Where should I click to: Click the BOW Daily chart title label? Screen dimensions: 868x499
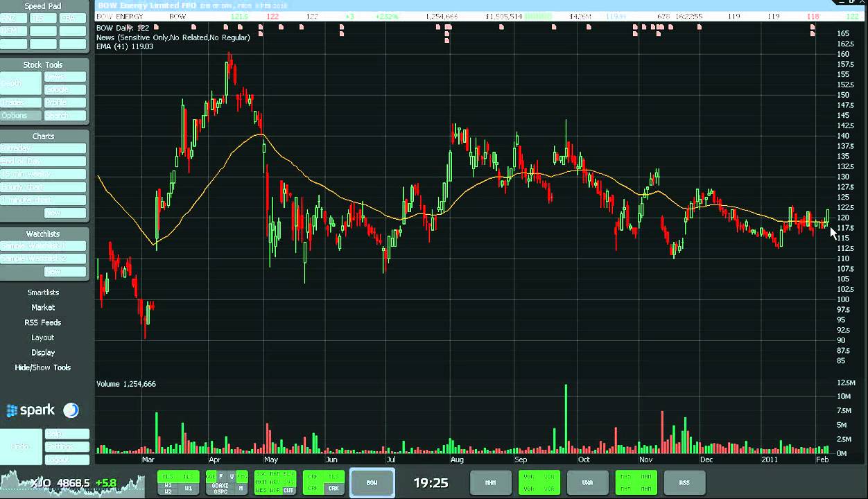[x=123, y=28]
